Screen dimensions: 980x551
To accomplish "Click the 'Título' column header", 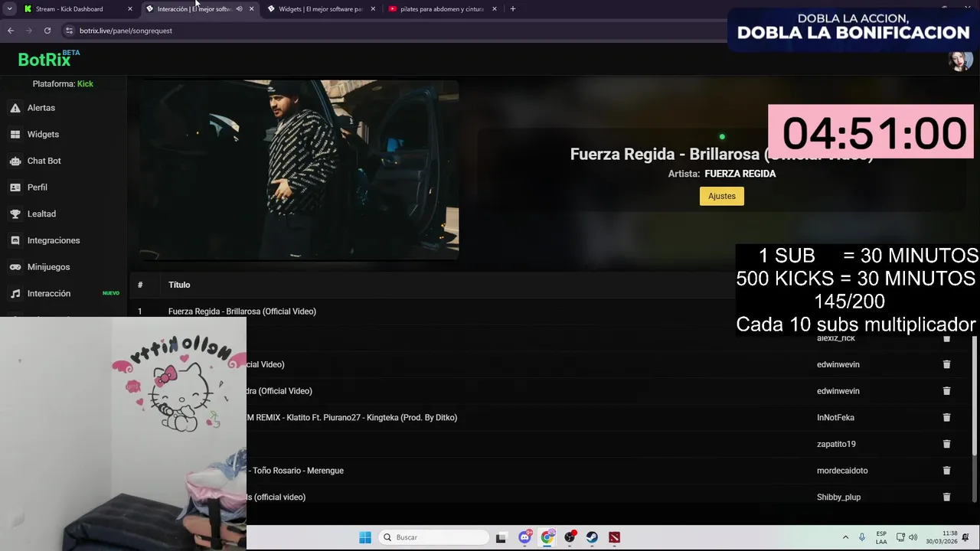I will [x=179, y=285].
